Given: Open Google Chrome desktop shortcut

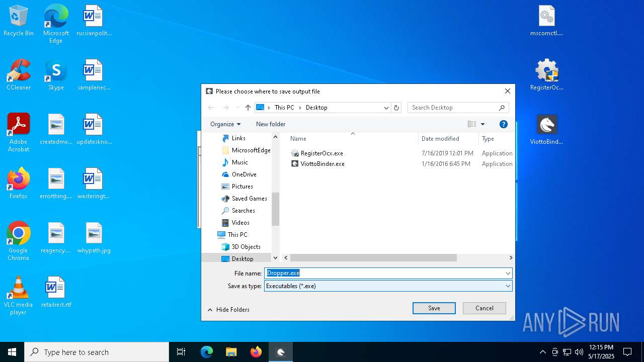Looking at the screenshot, I should (19, 241).
